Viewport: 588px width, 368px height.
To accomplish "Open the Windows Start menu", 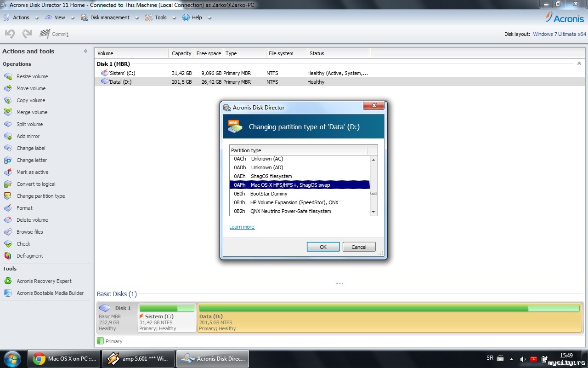I will tap(12, 359).
